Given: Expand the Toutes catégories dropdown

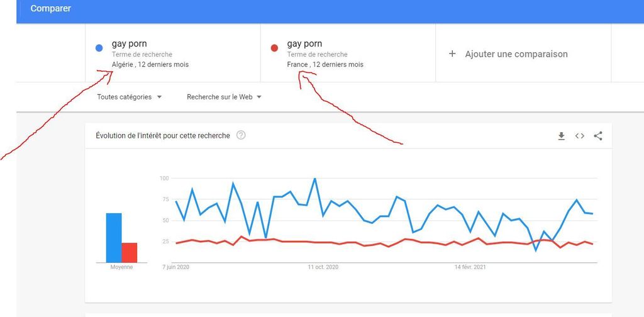Looking at the screenshot, I should 130,97.
